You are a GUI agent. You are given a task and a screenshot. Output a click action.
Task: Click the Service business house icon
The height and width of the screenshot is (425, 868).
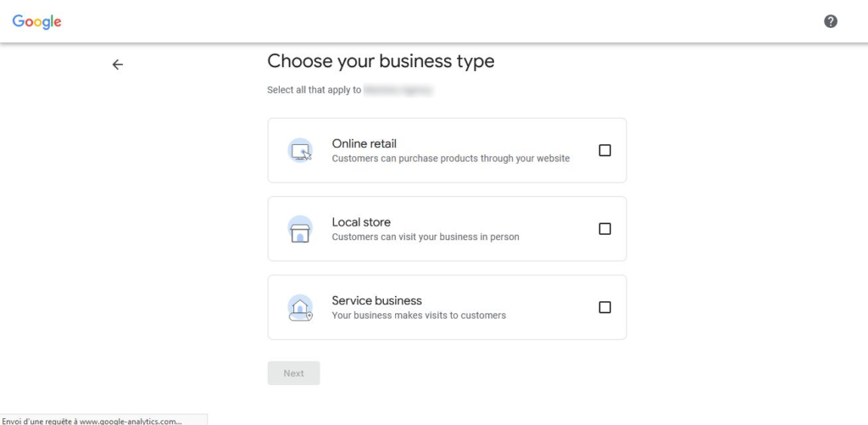(300, 308)
